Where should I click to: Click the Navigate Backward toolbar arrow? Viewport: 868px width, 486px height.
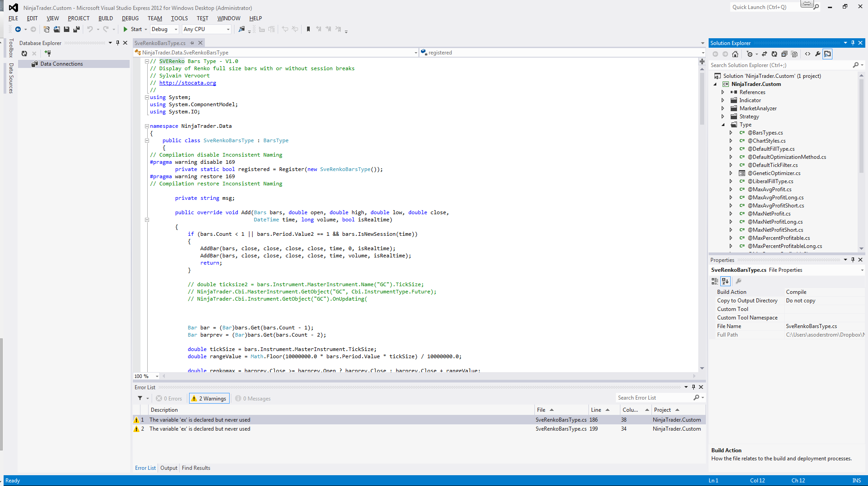point(18,29)
